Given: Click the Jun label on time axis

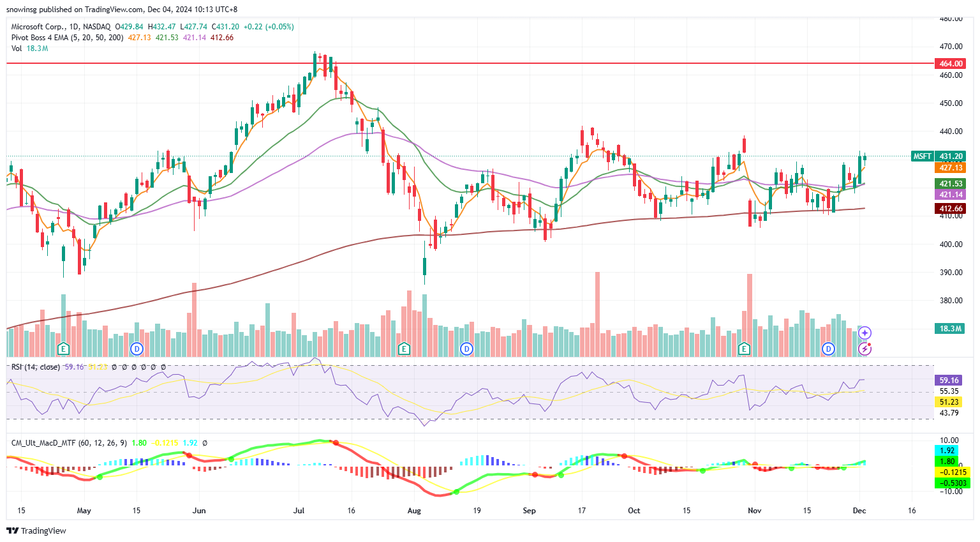Looking at the screenshot, I should 199,511.
